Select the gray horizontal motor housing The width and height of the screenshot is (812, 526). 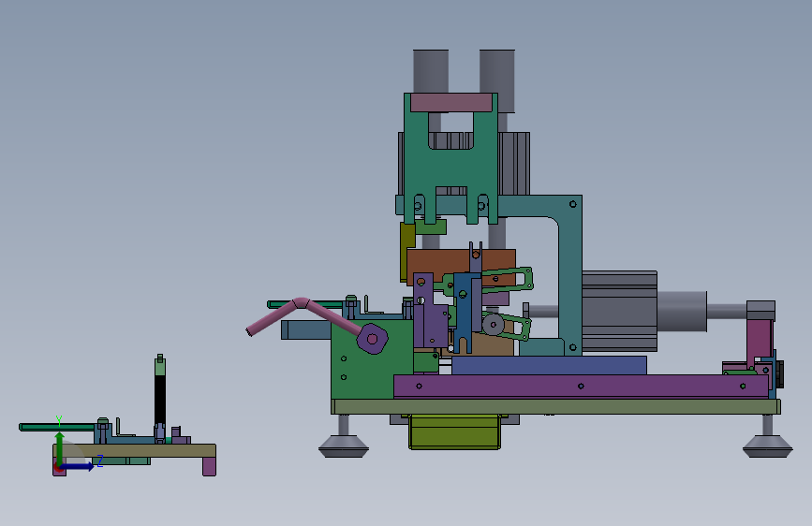[619, 311]
